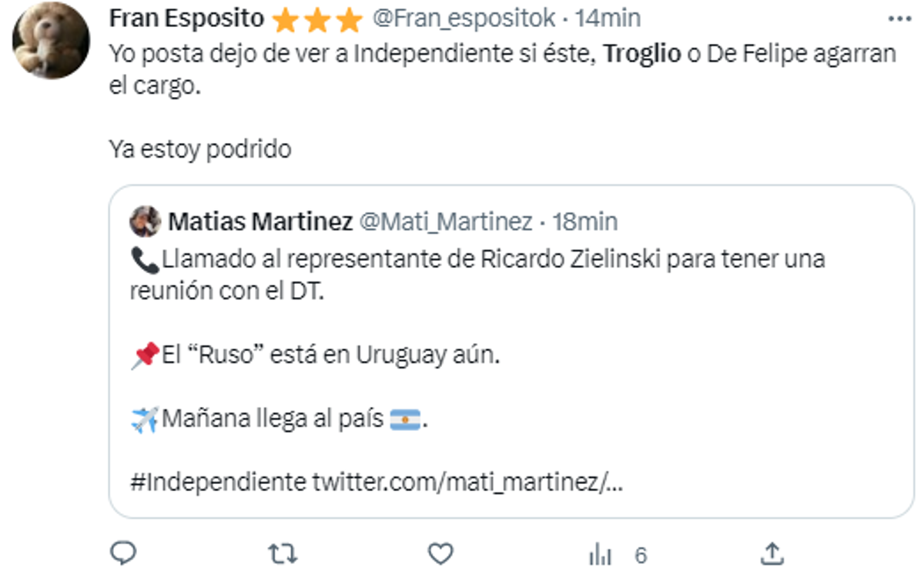
Task: Retweet the post using the retweet icon
Action: coord(282,553)
